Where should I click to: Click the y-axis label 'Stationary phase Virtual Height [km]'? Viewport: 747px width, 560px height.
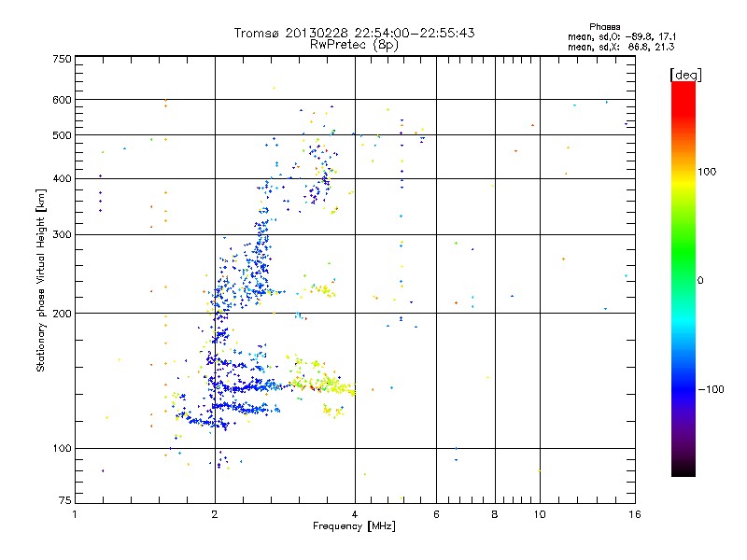click(40, 280)
